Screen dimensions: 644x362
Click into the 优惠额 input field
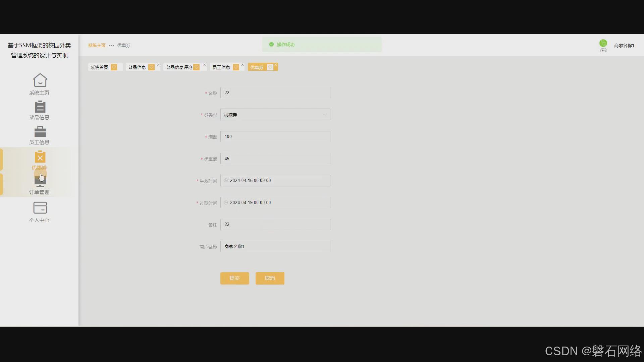[275, 159]
